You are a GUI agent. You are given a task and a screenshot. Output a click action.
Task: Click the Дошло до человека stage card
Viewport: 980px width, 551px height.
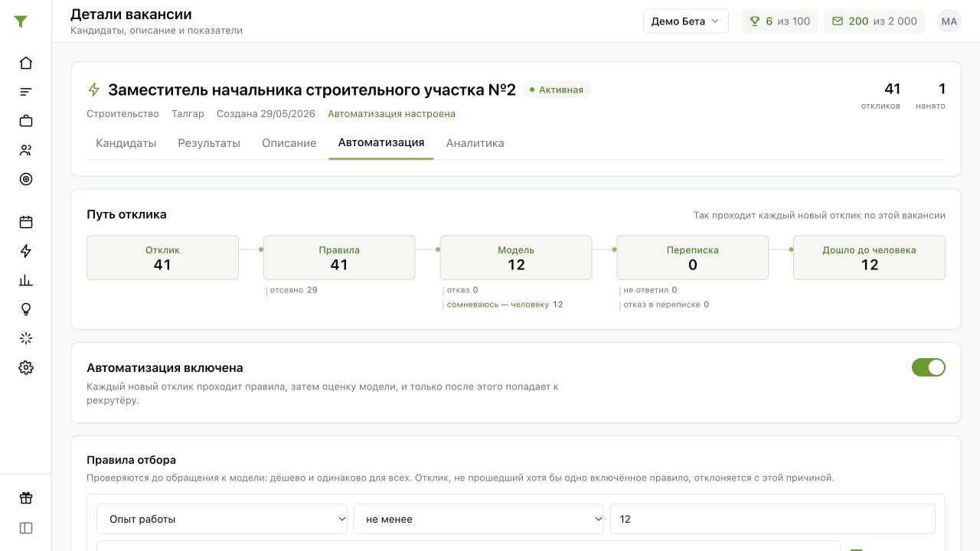pyautogui.click(x=869, y=258)
